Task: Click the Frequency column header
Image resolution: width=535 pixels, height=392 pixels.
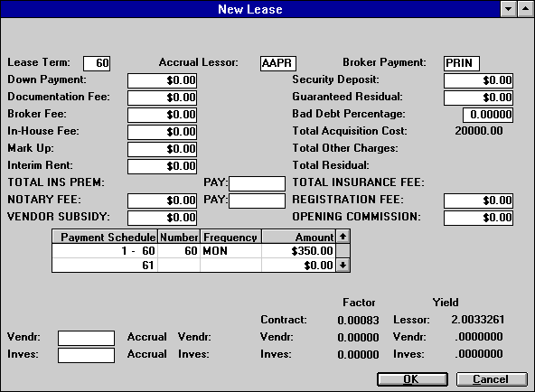Action: pos(230,237)
